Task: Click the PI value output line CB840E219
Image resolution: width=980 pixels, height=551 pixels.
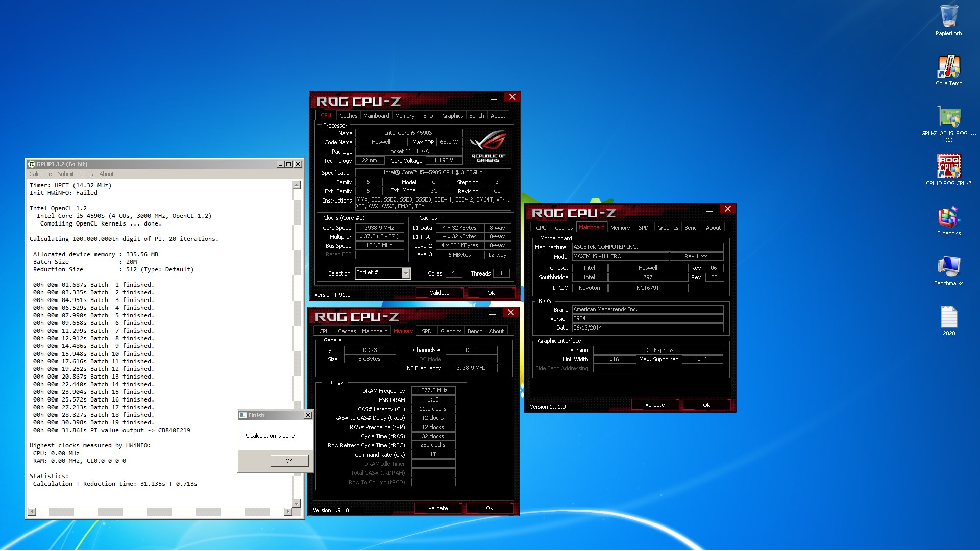Action: pos(112,430)
